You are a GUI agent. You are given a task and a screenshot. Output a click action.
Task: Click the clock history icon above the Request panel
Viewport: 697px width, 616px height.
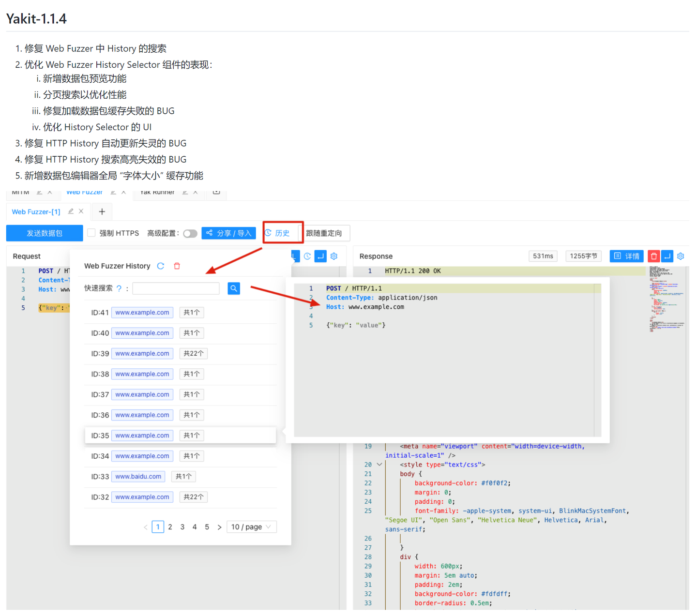point(307,256)
